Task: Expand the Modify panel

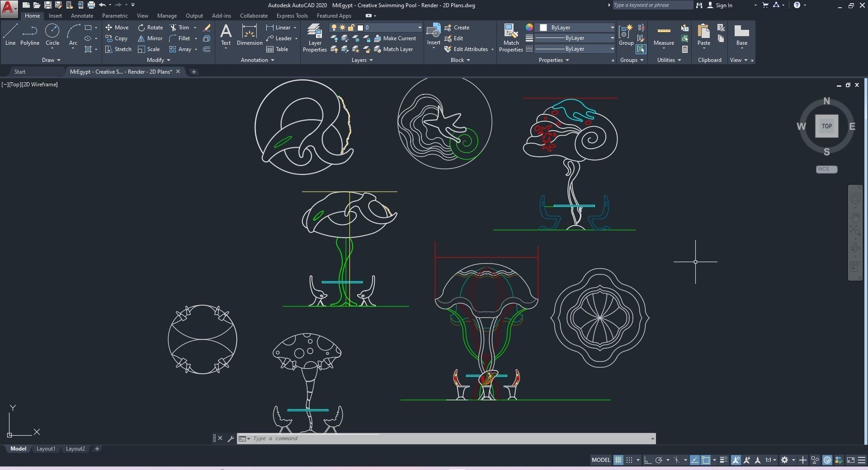Action: pyautogui.click(x=159, y=60)
